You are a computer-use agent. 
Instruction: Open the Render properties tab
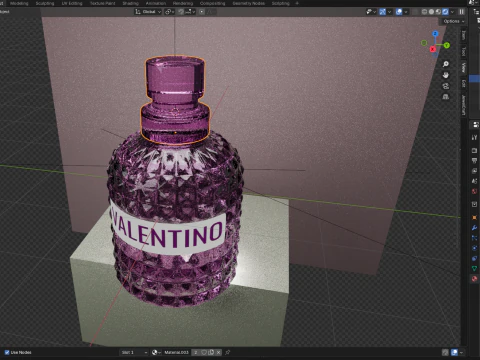click(474, 150)
